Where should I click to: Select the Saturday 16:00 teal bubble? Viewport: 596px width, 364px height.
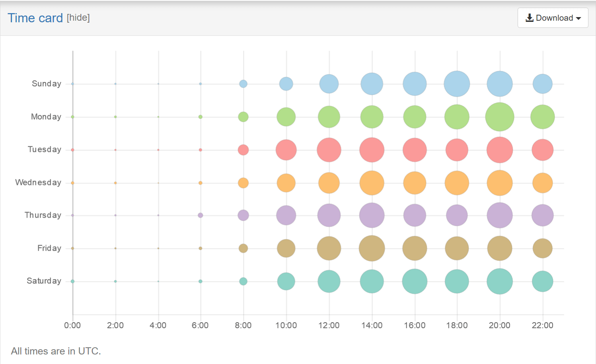point(415,281)
